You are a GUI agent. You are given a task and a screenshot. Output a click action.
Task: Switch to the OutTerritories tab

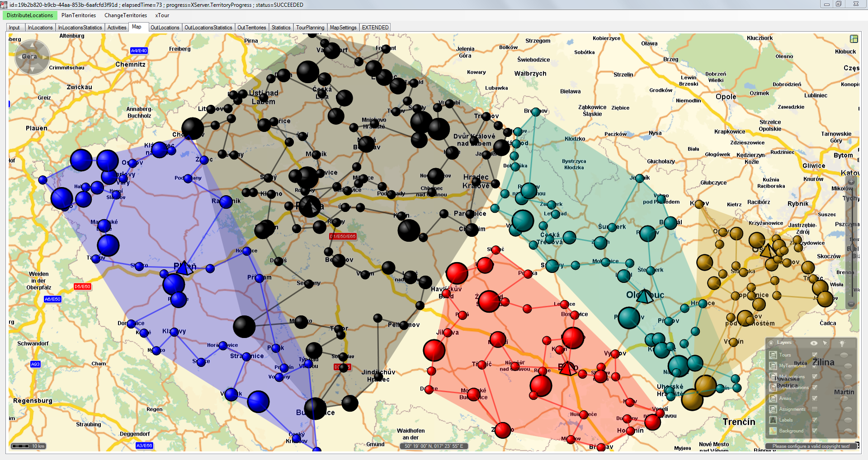coord(251,28)
